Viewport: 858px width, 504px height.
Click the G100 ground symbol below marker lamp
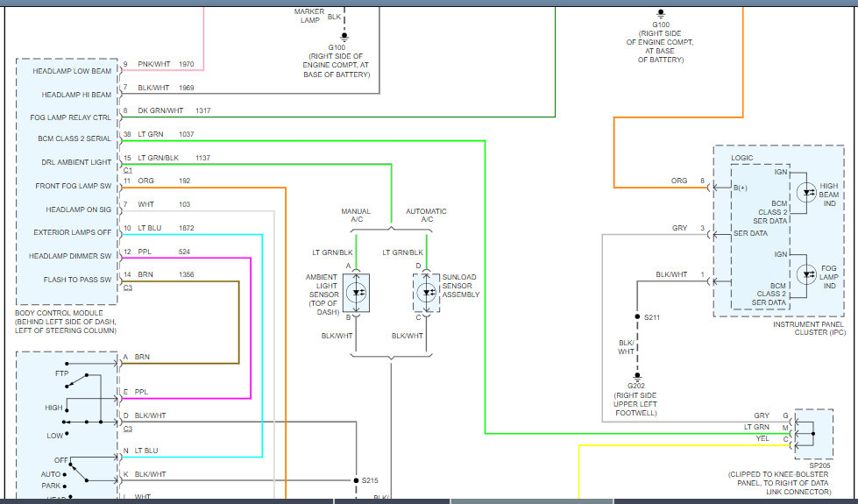(344, 37)
